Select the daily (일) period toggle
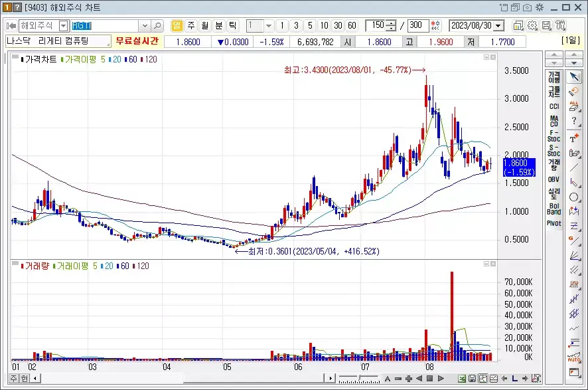 [x=177, y=25]
